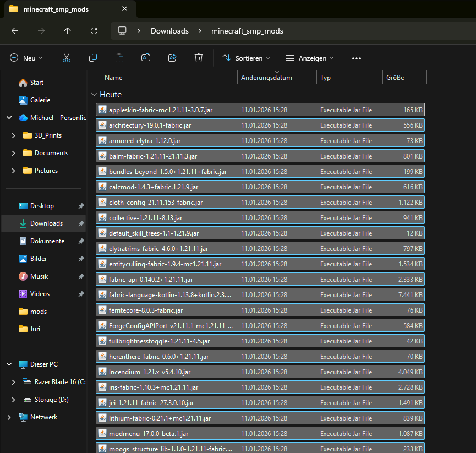Expand the 3D_Prints folder in sidebar
Viewport: 476px width, 453px height.
(x=13, y=135)
